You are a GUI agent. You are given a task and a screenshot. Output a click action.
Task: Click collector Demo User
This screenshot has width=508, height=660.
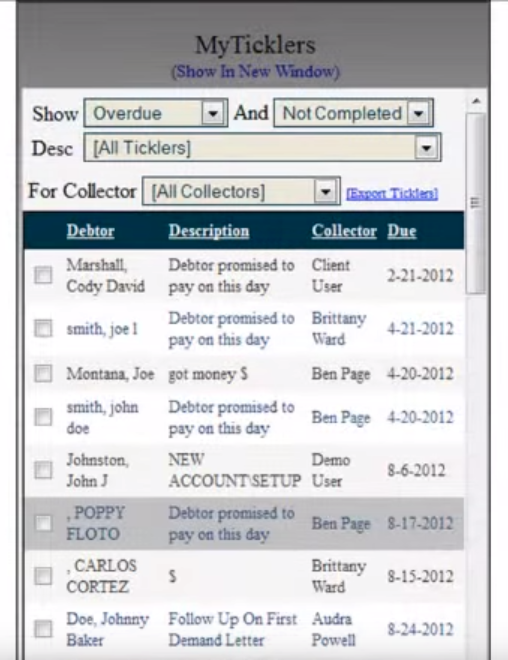(331, 470)
